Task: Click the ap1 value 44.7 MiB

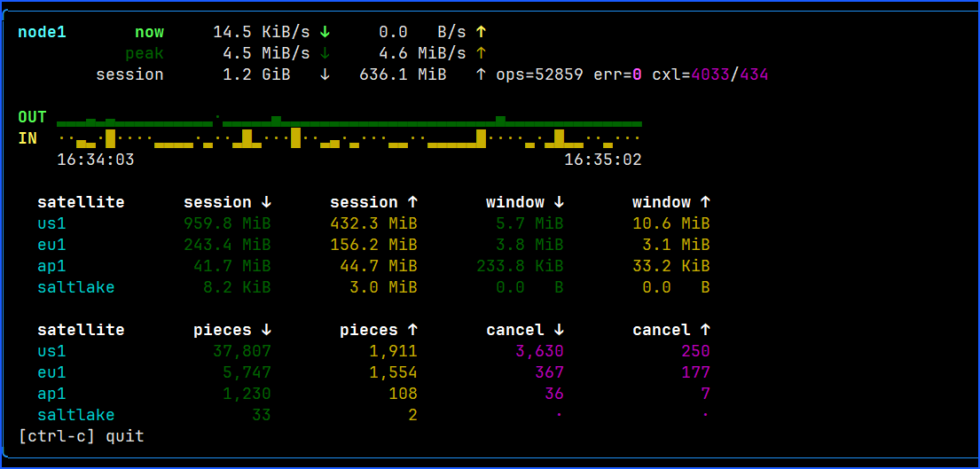Action: point(379,266)
